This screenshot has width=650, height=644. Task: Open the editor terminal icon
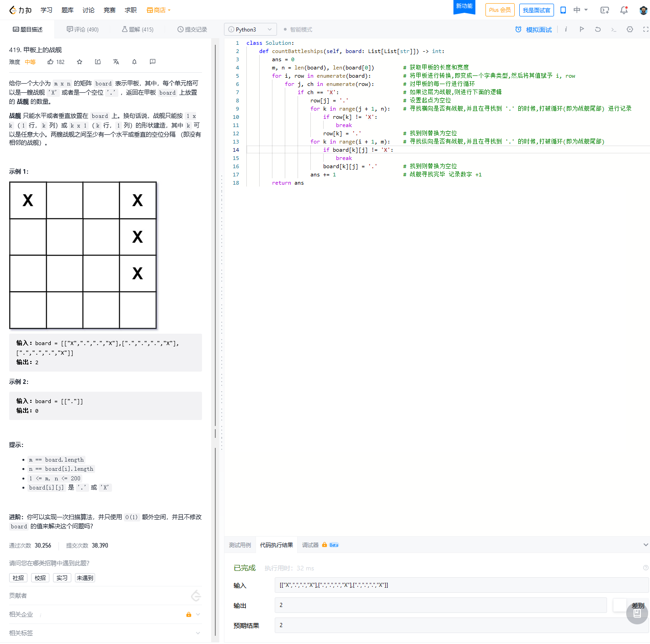[x=614, y=30]
